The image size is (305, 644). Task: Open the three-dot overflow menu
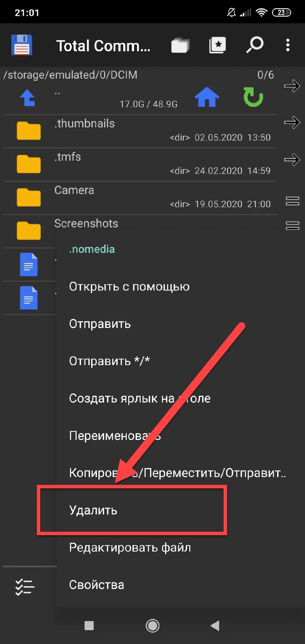tap(287, 45)
